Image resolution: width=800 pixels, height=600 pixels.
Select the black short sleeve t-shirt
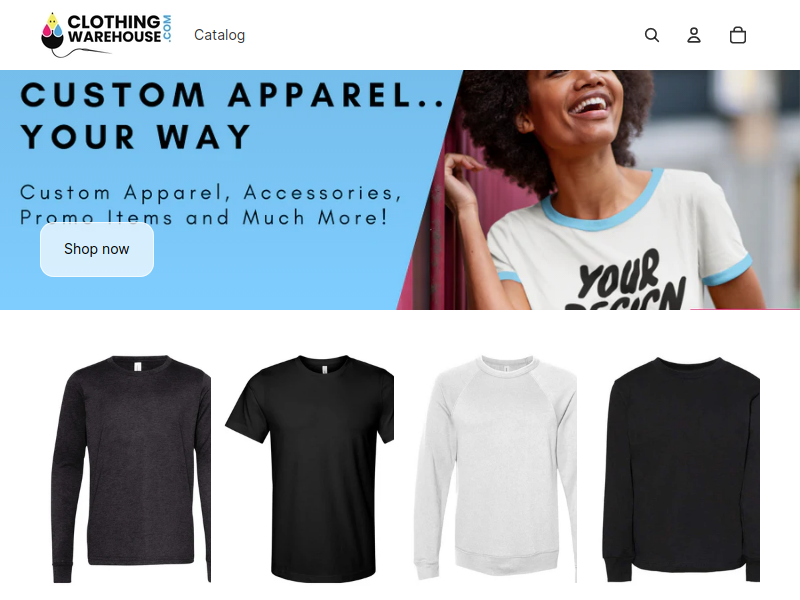click(310, 468)
